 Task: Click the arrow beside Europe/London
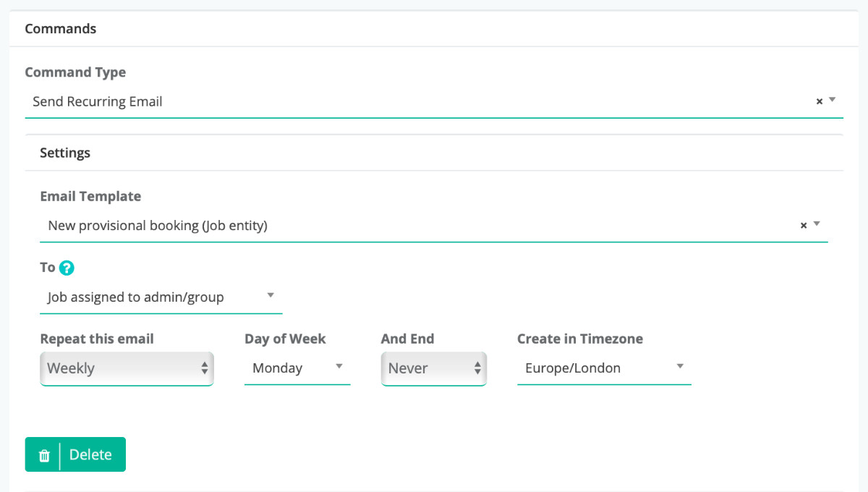click(x=680, y=367)
